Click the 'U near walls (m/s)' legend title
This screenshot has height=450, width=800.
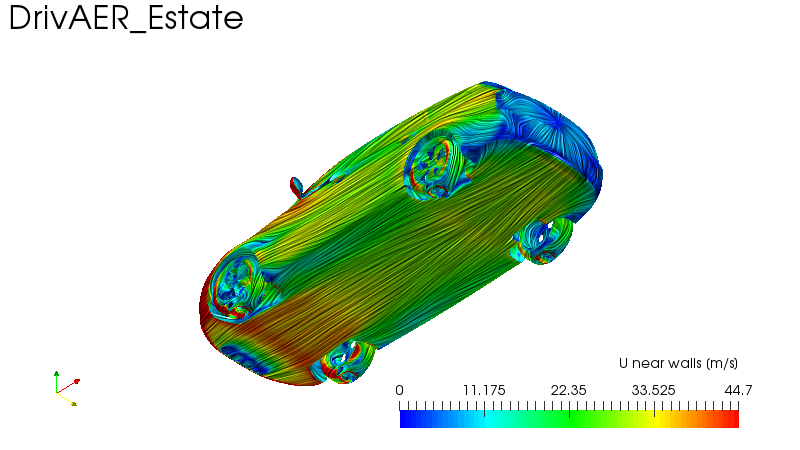pyautogui.click(x=678, y=363)
